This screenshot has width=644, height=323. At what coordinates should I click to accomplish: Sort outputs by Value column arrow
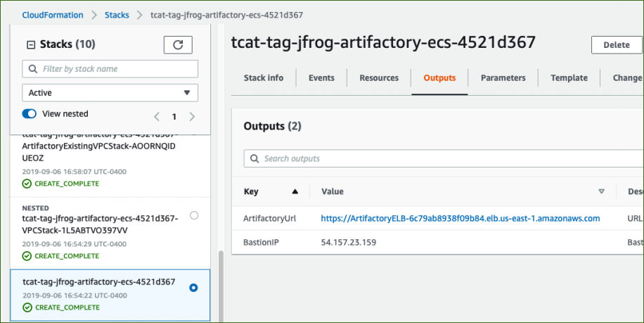pyautogui.click(x=601, y=191)
